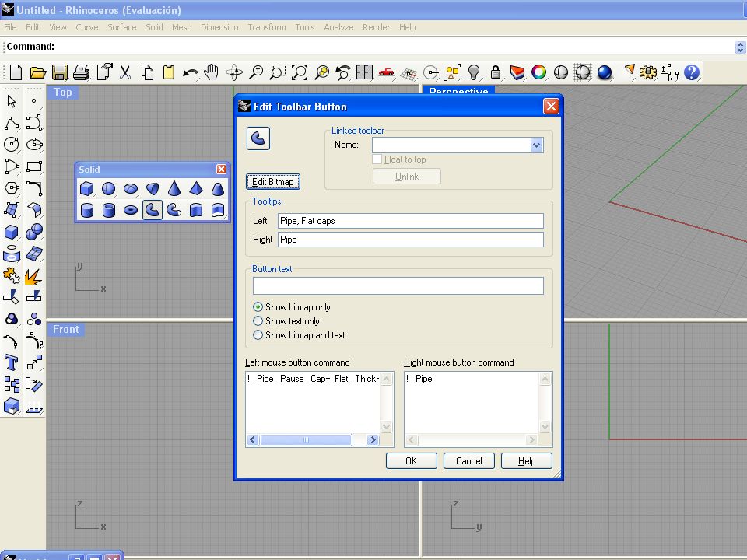
Task: Select the Cylinder tool in the Solid toolbar
Action: [x=86, y=210]
